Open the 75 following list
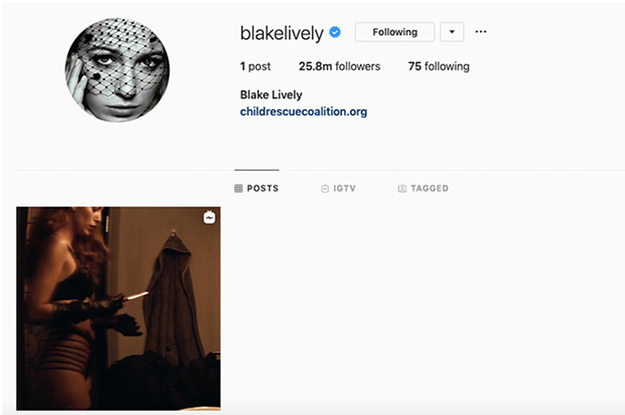625x415 pixels. tap(439, 66)
